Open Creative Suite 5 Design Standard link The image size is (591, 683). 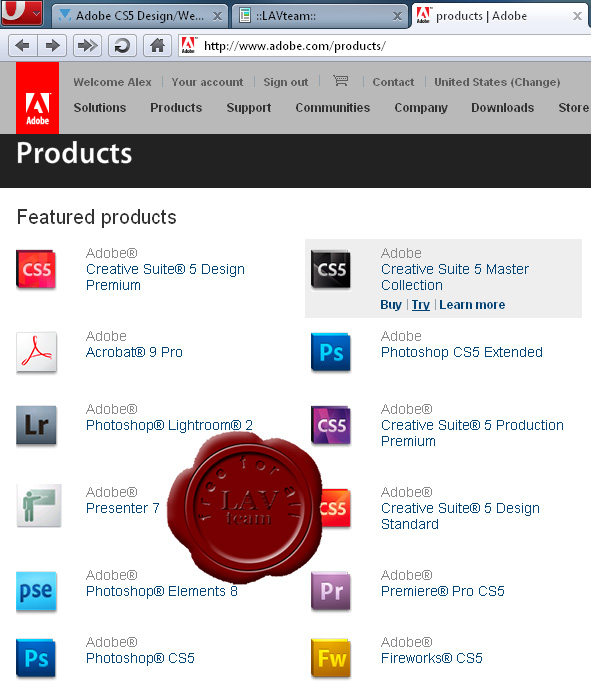[x=460, y=516]
